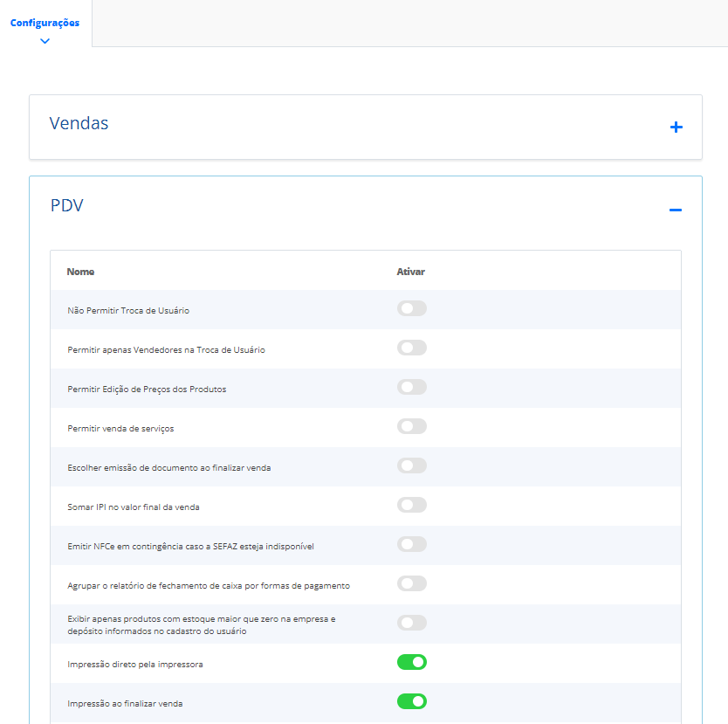Image resolution: width=728 pixels, height=724 pixels.
Task: Enable Permitir Edição de Preços dos Produtos
Action: pyautogui.click(x=412, y=387)
